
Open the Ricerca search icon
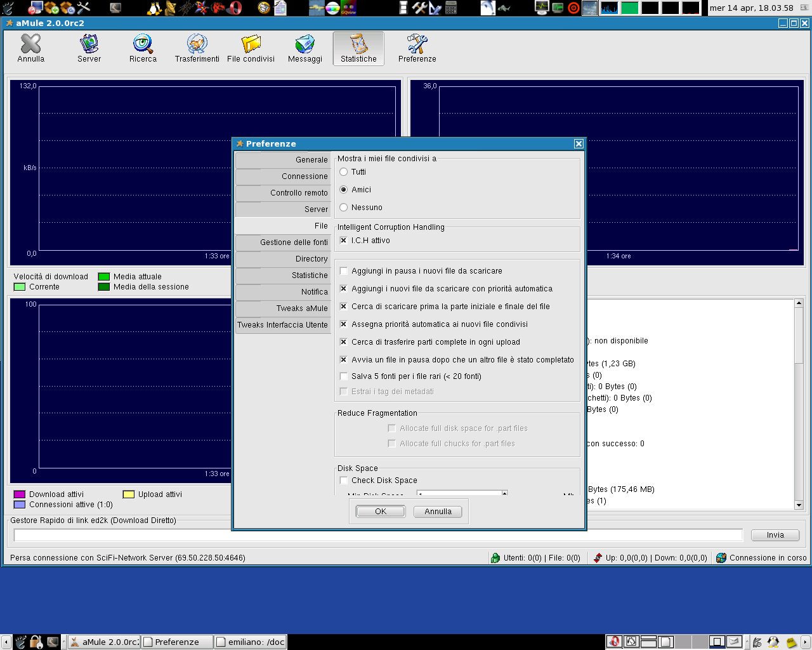(x=143, y=44)
